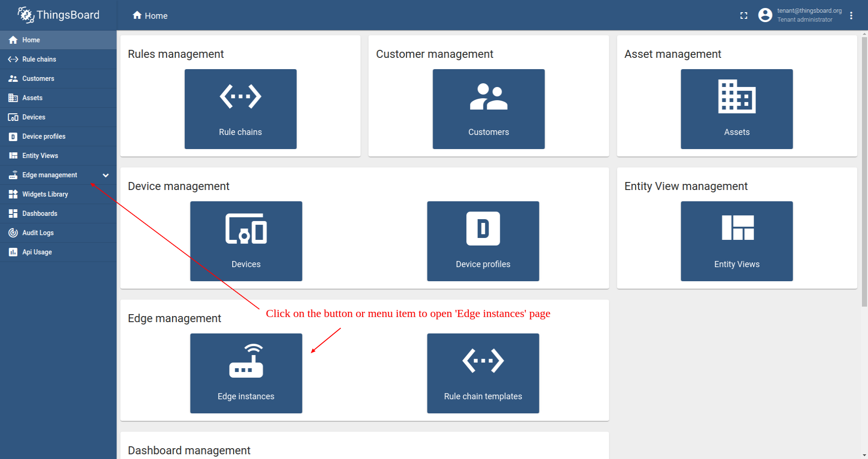
Task: Click the Assets sidebar icon
Action: coord(13,98)
